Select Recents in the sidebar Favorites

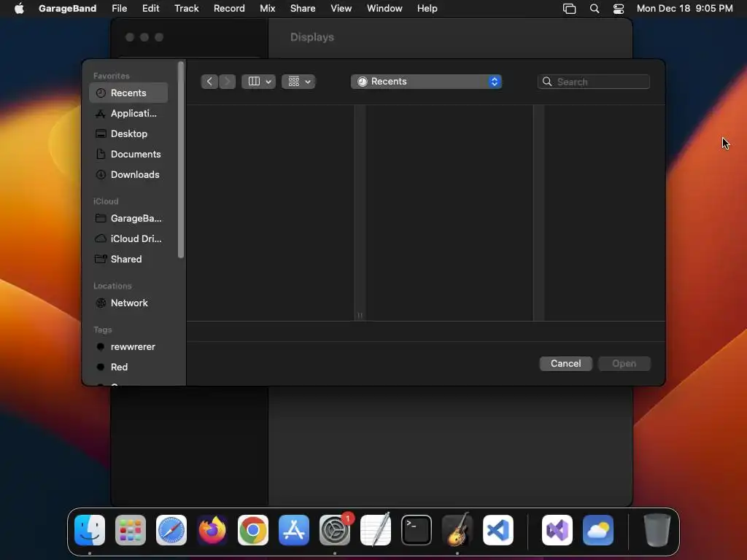coord(128,93)
